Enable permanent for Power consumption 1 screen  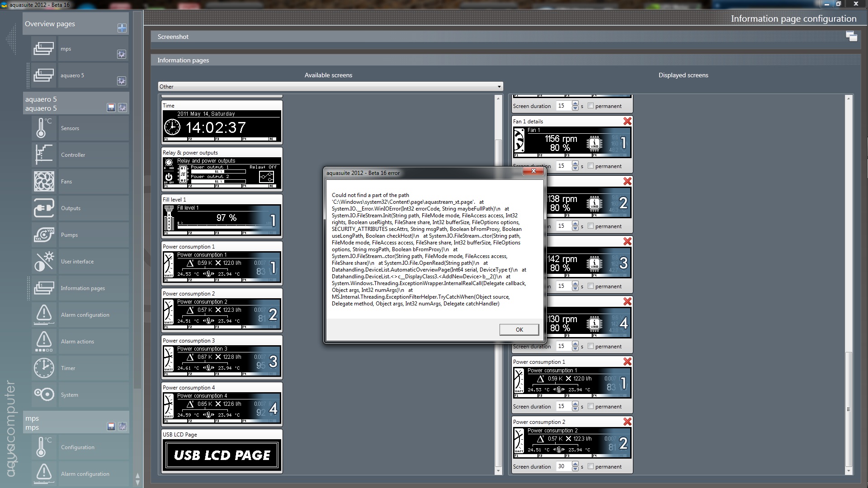[590, 406]
